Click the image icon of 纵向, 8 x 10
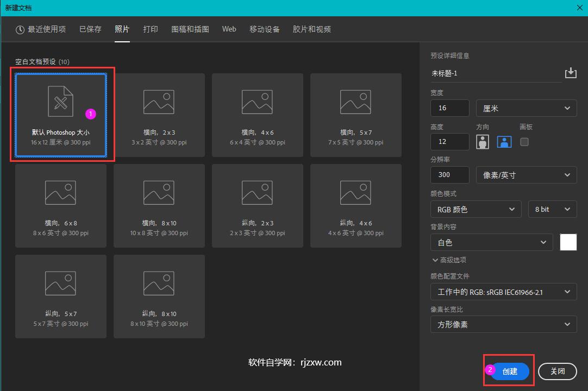Viewport: 588px width, 391px height. [x=159, y=283]
